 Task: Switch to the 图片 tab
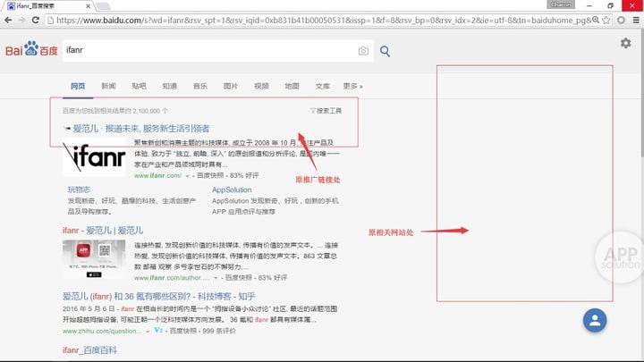[x=231, y=86]
